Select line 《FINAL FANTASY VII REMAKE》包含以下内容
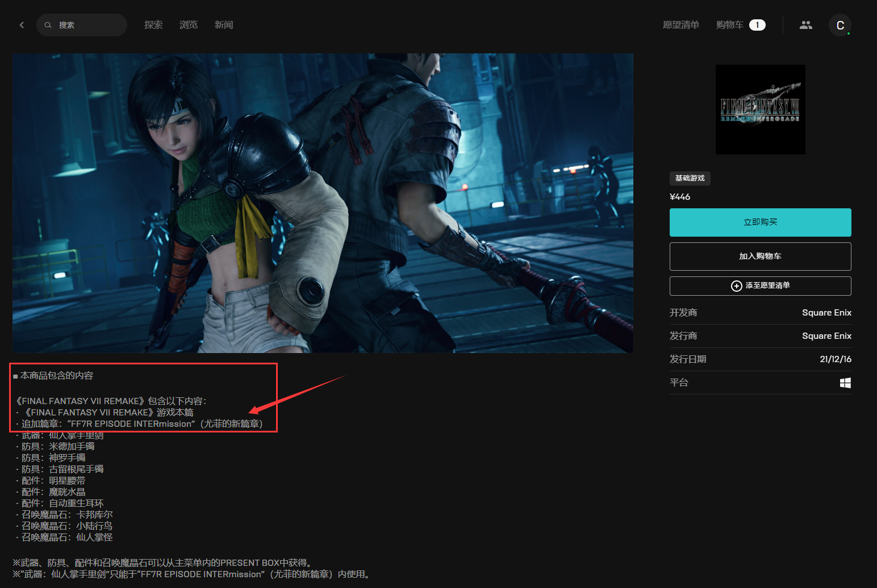Viewport: 877px width, 588px height. click(110, 401)
